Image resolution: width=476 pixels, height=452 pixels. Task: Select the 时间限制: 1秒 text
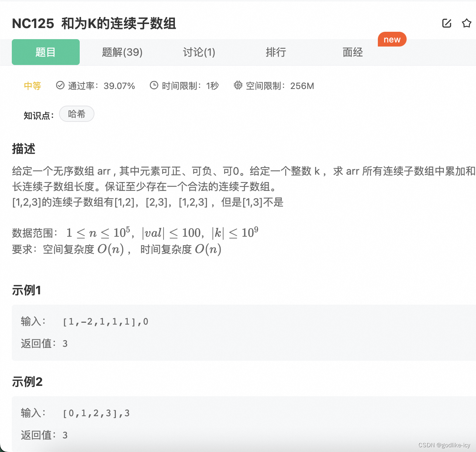coord(190,86)
